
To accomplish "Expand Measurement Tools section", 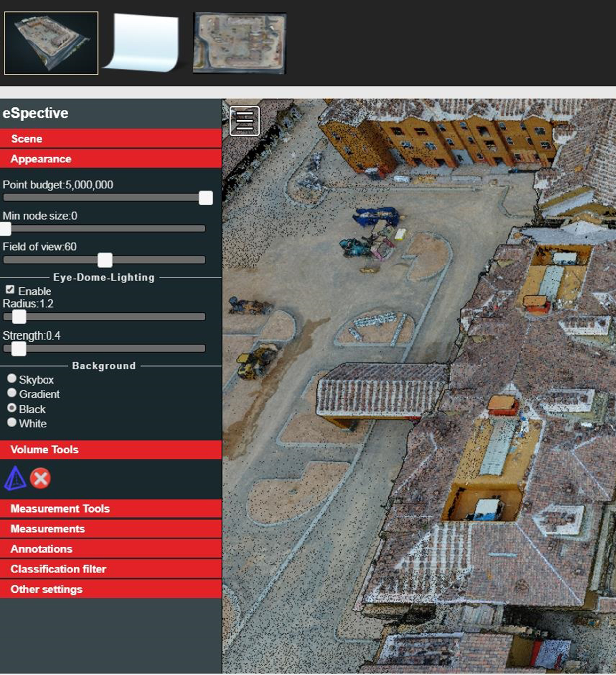I will click(110, 509).
